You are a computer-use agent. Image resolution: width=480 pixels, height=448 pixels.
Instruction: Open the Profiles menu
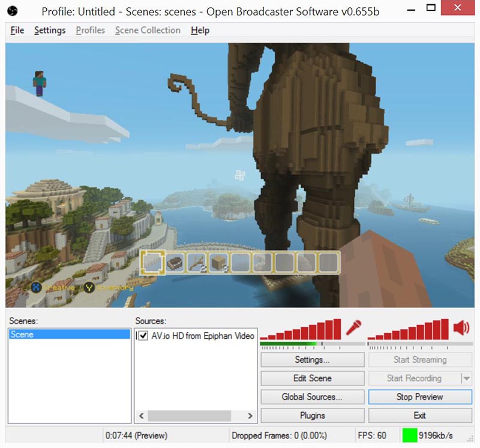pos(91,31)
